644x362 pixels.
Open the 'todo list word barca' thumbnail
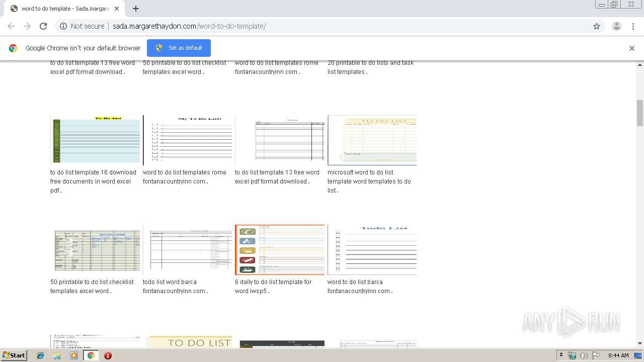188,250
